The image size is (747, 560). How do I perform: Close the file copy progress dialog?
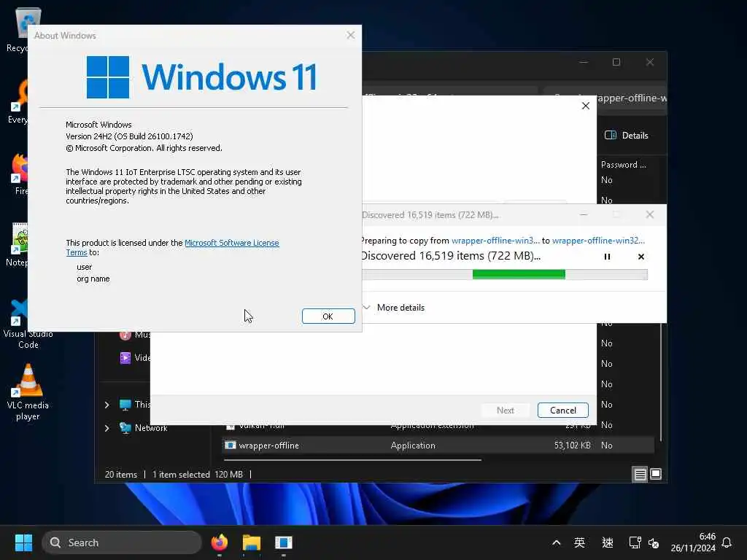650,215
